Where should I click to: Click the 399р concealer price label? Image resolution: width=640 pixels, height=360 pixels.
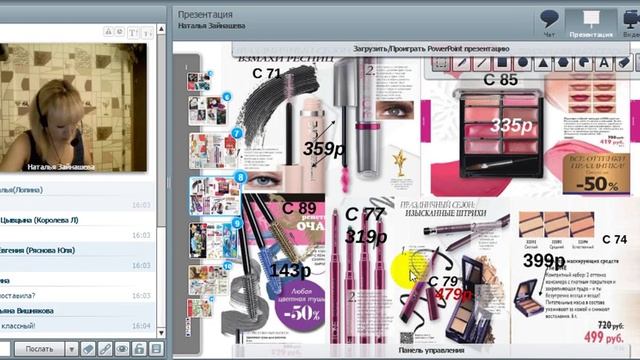[x=544, y=260]
